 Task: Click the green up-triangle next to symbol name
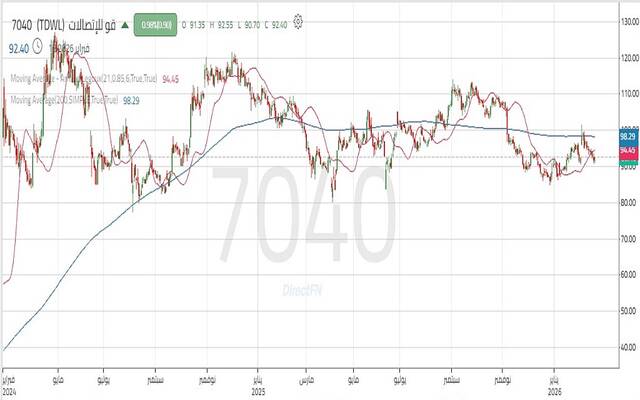point(125,21)
